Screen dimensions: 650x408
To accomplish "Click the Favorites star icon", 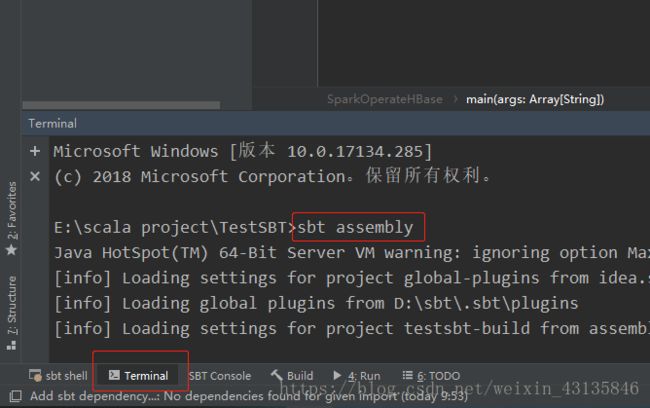I will (x=11, y=250).
